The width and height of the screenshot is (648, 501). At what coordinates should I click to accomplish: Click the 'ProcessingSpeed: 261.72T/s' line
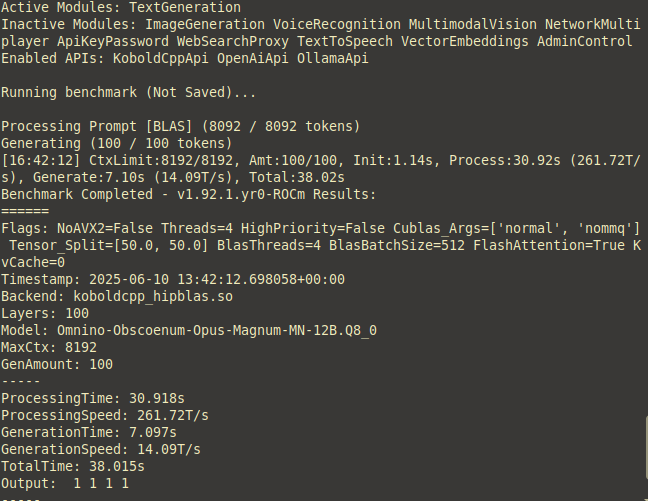pyautogui.click(x=105, y=415)
